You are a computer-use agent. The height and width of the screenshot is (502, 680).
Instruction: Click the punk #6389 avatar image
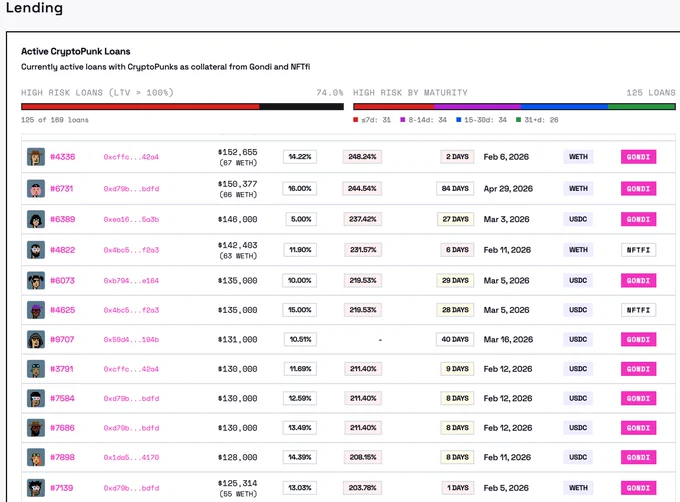[36, 219]
